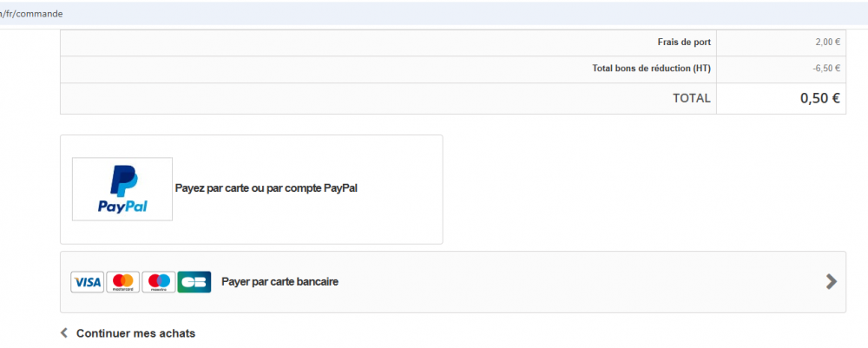Click the Maestro card icon

(x=159, y=282)
